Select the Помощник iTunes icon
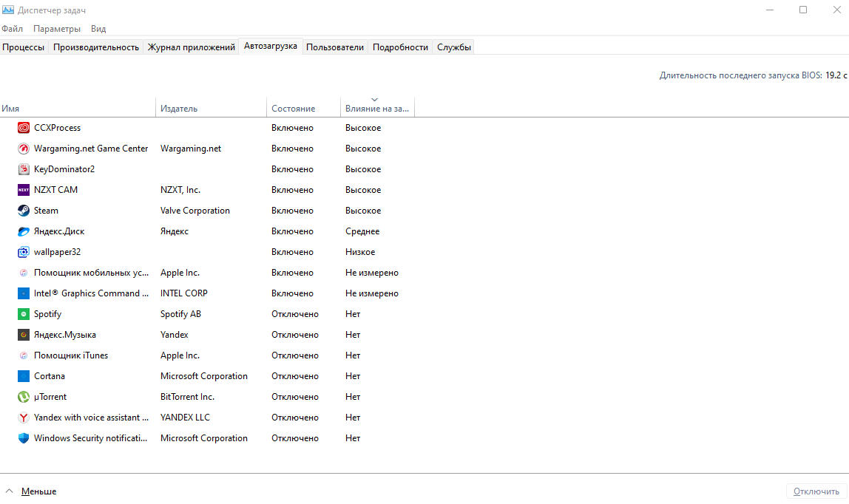Image resolution: width=849 pixels, height=504 pixels. pos(23,355)
